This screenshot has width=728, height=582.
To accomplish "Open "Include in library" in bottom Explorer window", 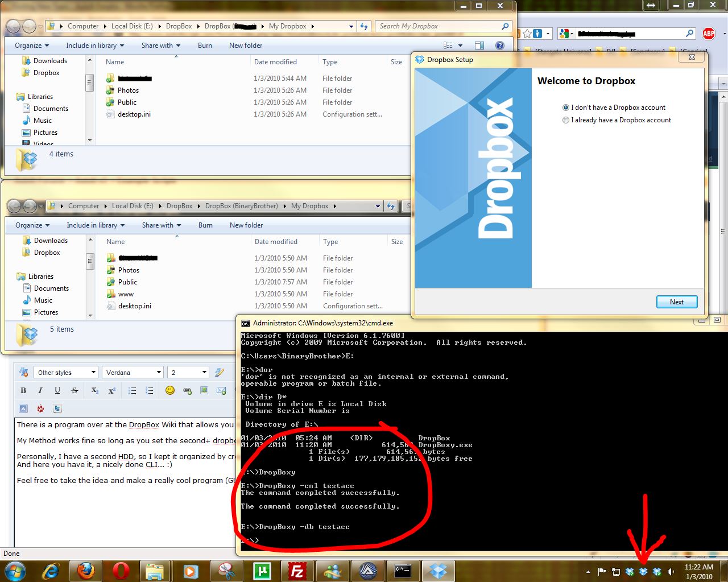I will 96,225.
